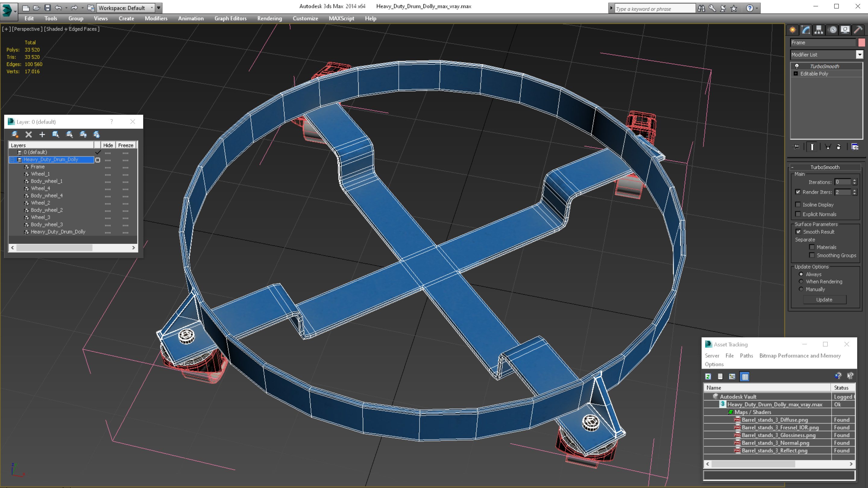
Task: Add selected objects to highlighted layer
Action: (x=42, y=134)
